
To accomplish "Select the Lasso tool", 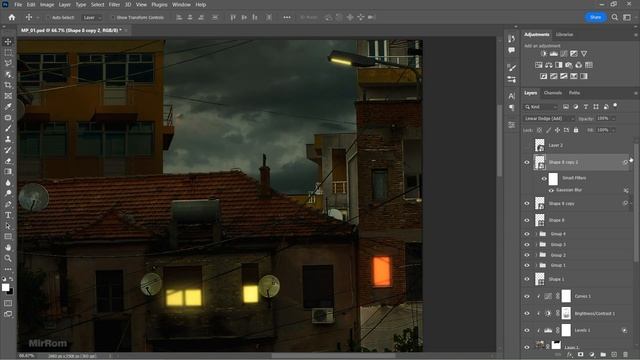I will pyautogui.click(x=8, y=63).
